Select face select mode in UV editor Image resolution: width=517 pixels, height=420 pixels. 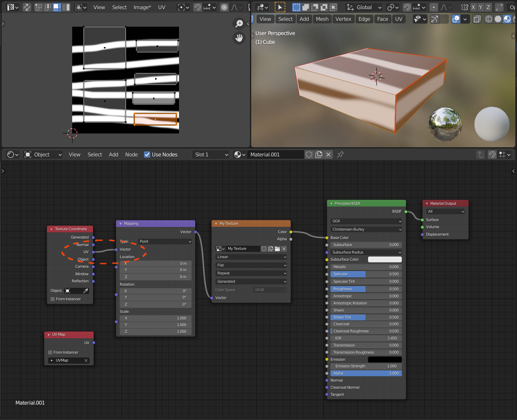[x=57, y=7]
